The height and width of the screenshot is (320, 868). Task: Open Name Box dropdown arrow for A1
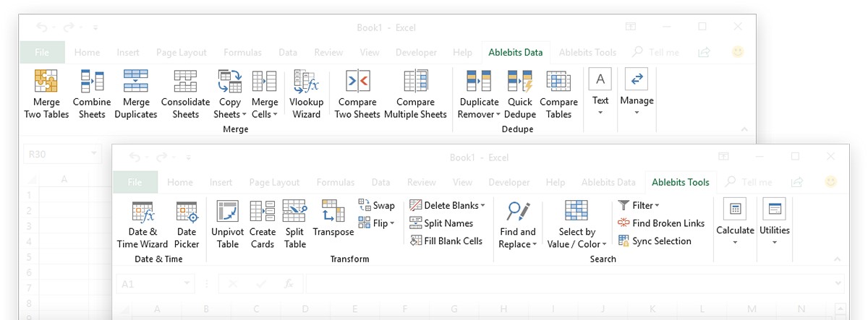[x=187, y=284]
